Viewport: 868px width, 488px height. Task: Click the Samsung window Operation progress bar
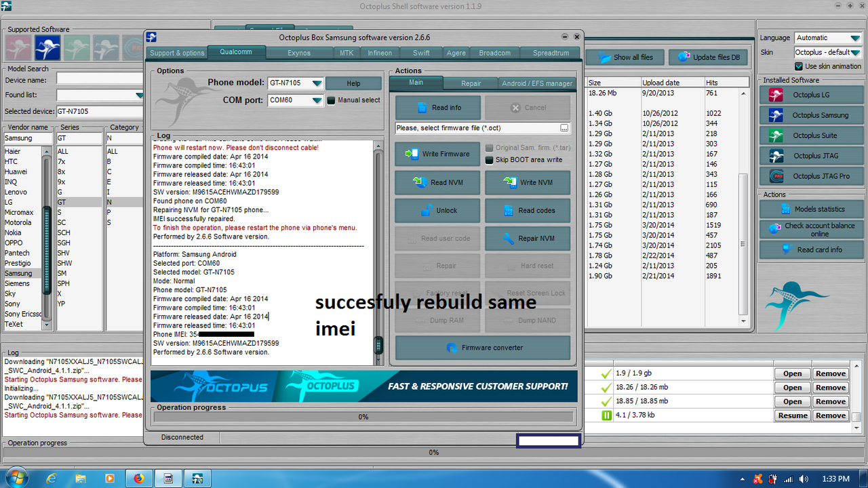coord(363,417)
